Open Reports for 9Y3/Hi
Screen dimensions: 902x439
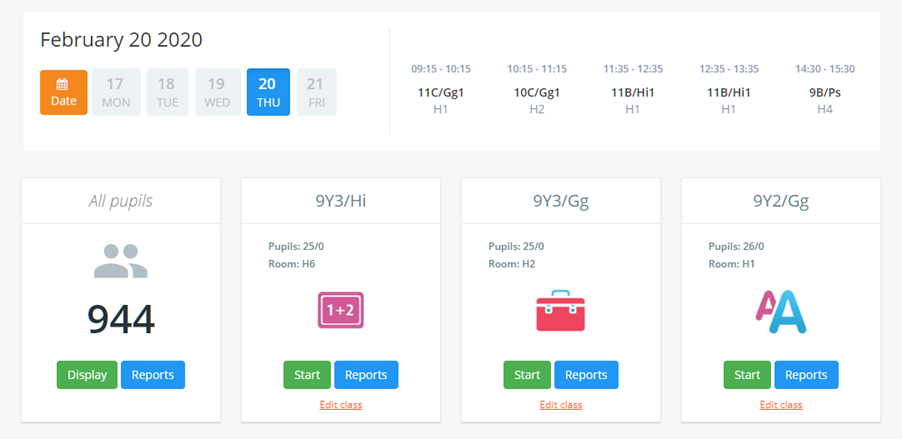coord(366,375)
